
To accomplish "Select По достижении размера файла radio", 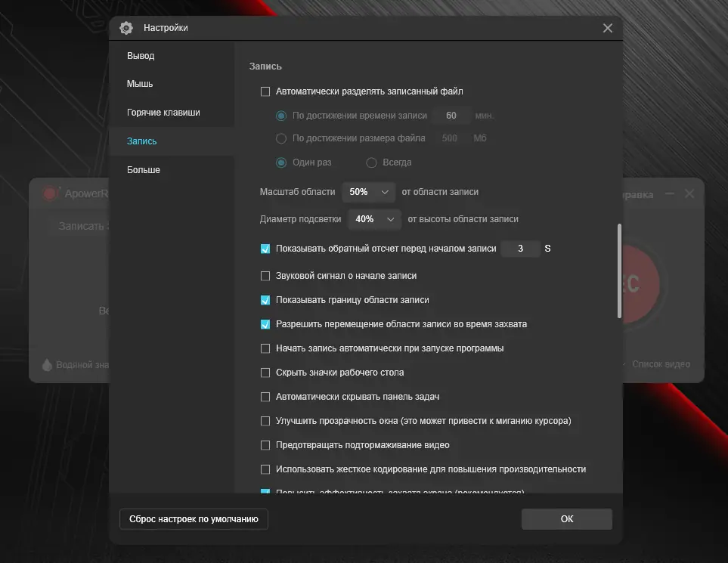I will pos(281,138).
